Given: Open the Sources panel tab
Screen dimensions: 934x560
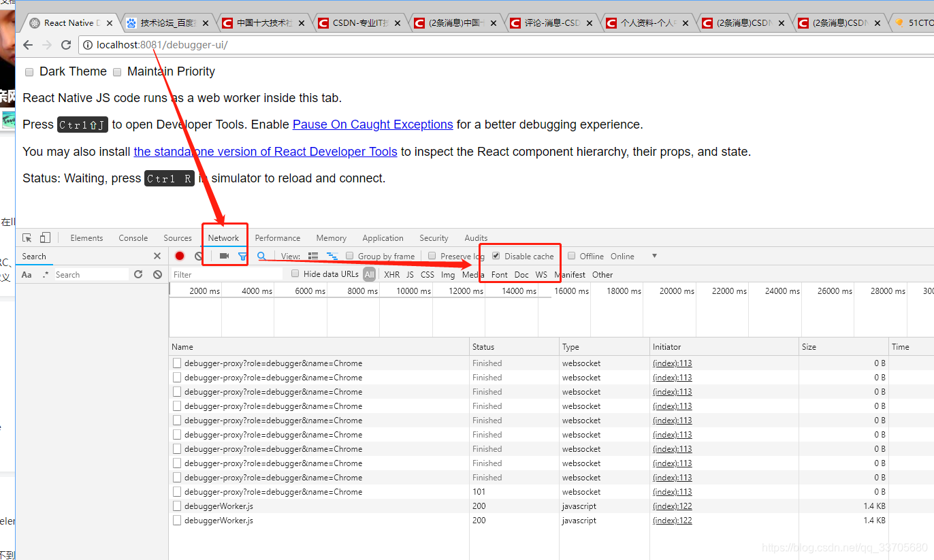Looking at the screenshot, I should 178,238.
